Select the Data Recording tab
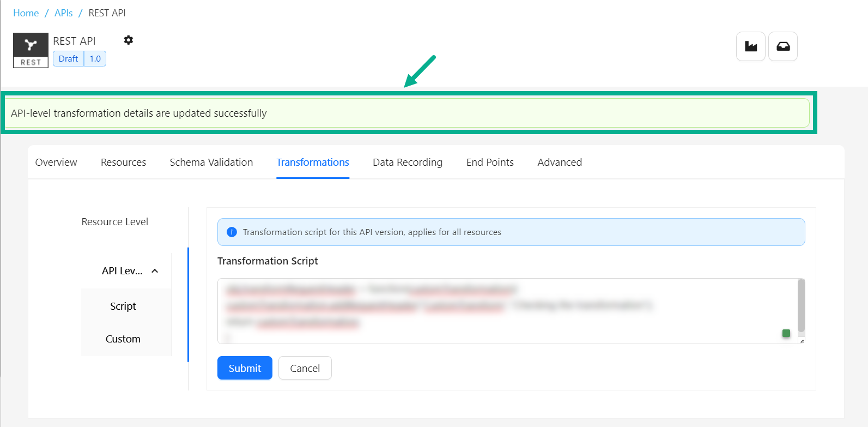The height and width of the screenshot is (427, 868). click(x=407, y=163)
